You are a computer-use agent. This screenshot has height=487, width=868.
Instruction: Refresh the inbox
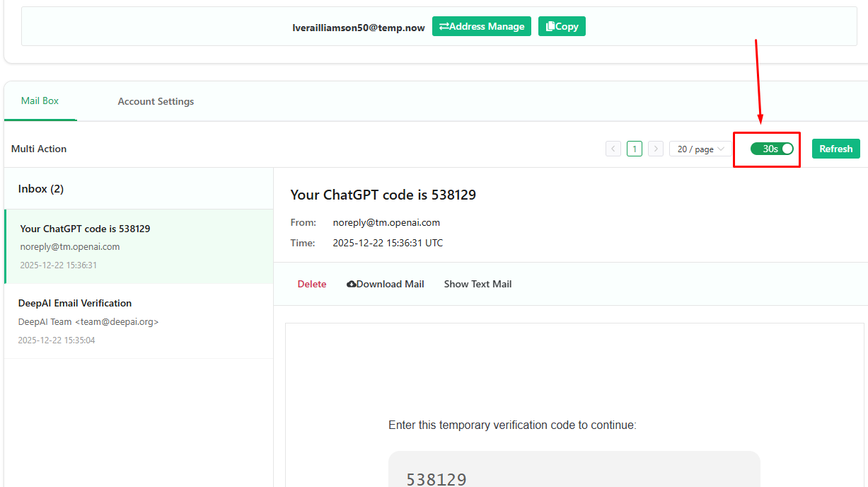click(x=835, y=149)
